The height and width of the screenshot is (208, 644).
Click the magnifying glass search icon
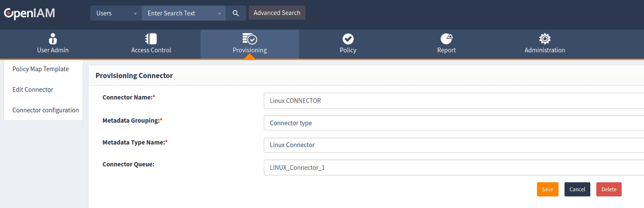tap(235, 13)
